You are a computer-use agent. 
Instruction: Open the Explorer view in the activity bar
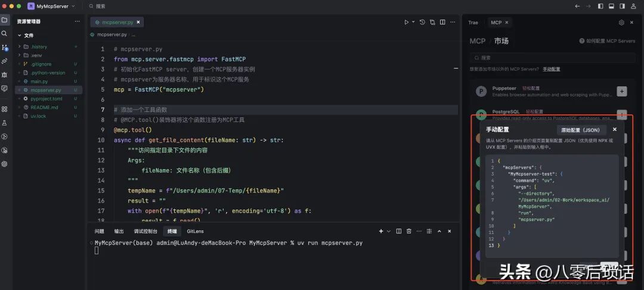click(x=5, y=20)
